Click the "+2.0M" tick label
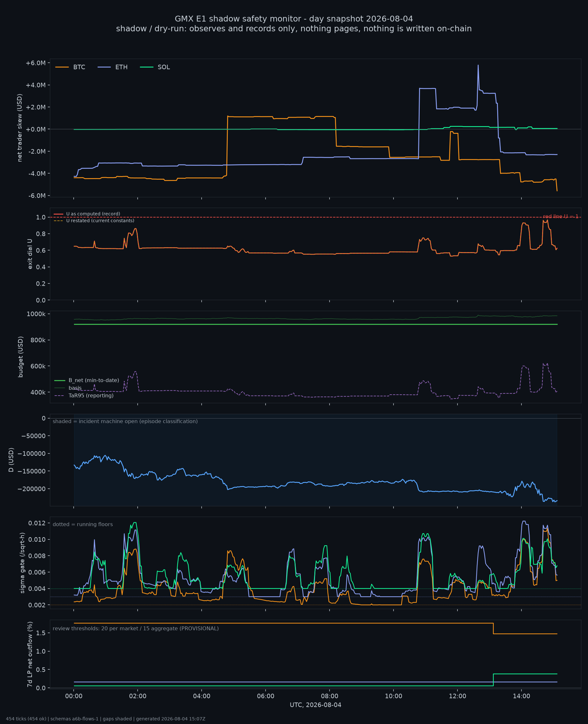 point(36,107)
